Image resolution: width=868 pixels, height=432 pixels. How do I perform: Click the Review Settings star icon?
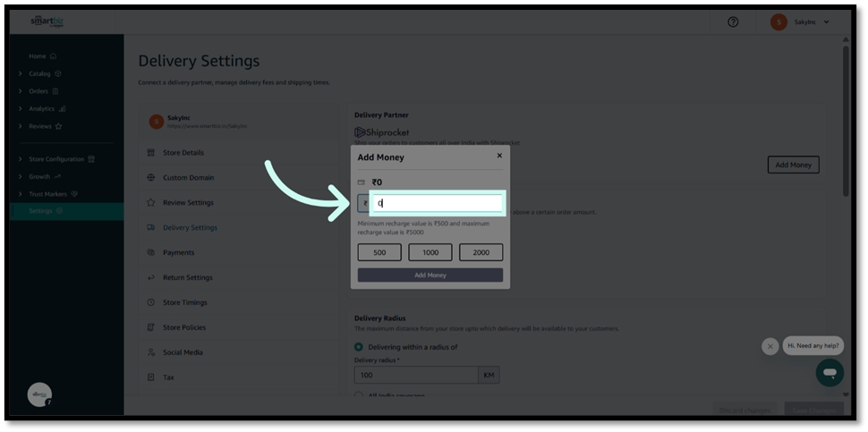click(151, 203)
